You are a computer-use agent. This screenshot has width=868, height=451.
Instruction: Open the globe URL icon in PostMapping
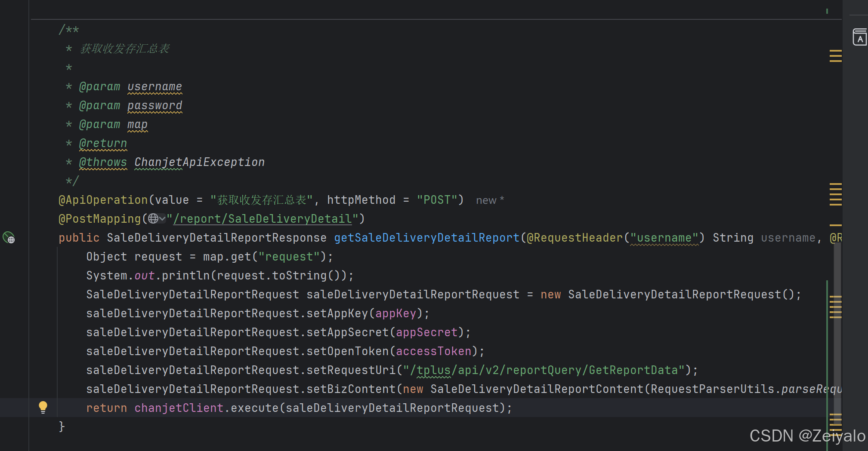click(x=153, y=219)
